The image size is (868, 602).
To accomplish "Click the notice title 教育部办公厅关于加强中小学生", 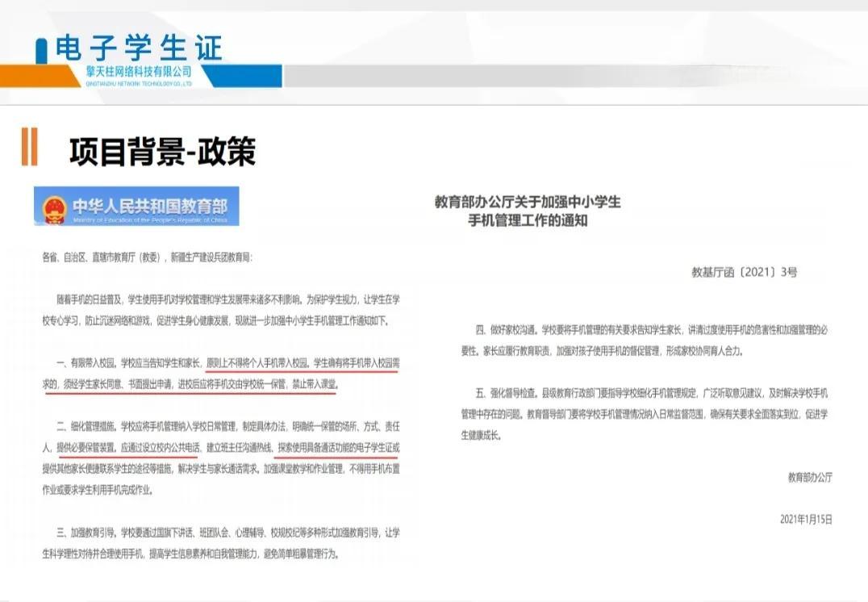I will point(528,203).
